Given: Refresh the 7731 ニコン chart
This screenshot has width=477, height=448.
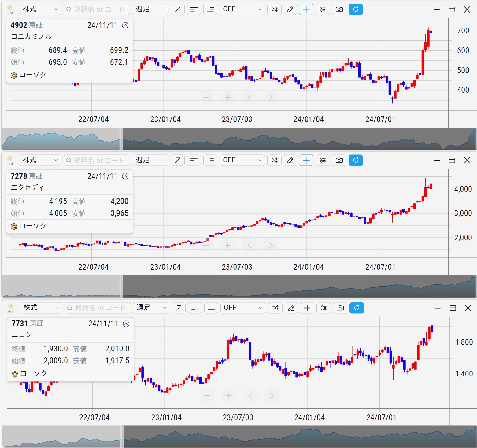Looking at the screenshot, I should click(x=357, y=308).
